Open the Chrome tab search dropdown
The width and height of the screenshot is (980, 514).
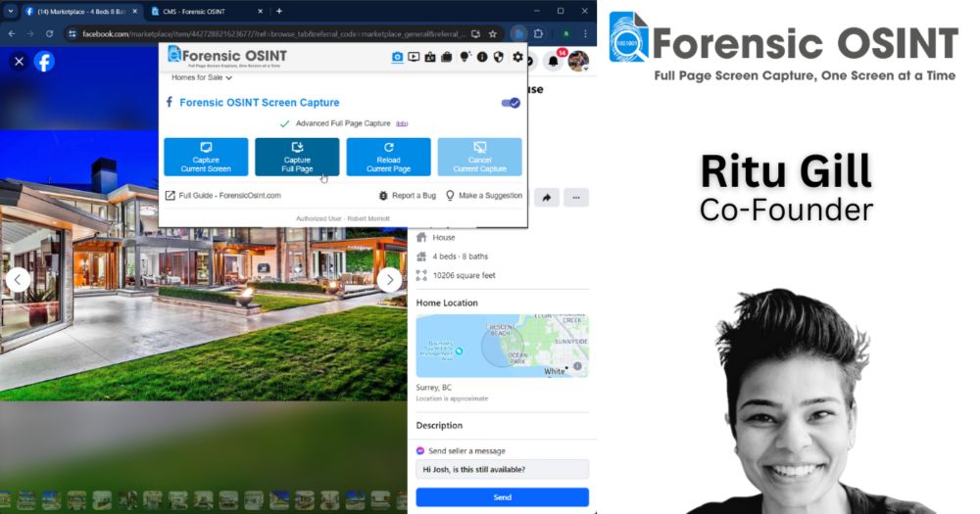coord(11,11)
